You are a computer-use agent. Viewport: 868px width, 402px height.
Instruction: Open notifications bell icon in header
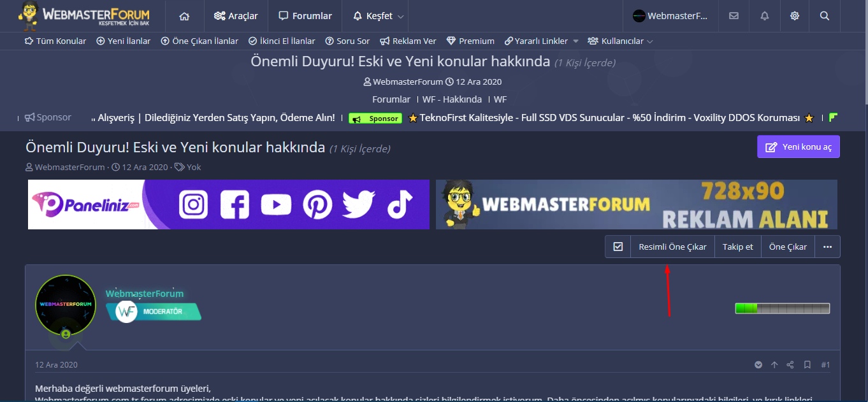765,16
